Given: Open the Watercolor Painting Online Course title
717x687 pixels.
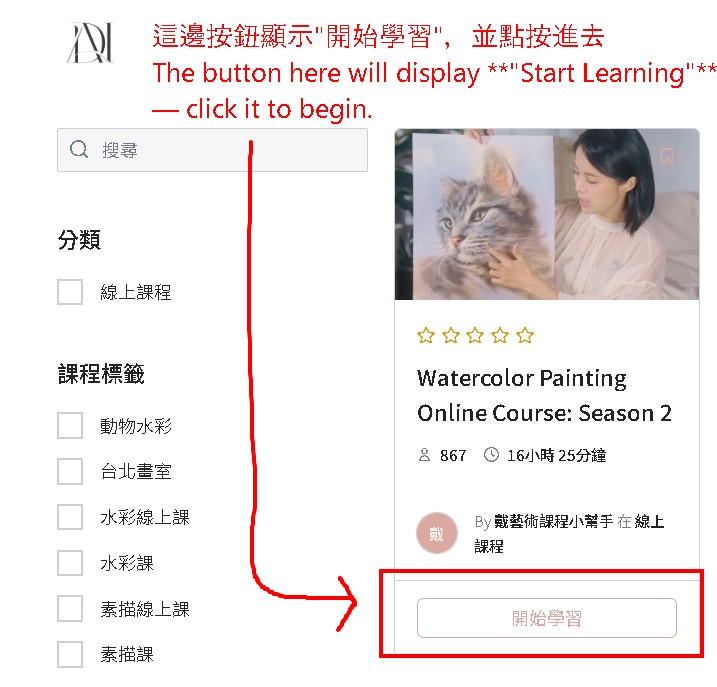Looking at the screenshot, I should pyautogui.click(x=544, y=396).
